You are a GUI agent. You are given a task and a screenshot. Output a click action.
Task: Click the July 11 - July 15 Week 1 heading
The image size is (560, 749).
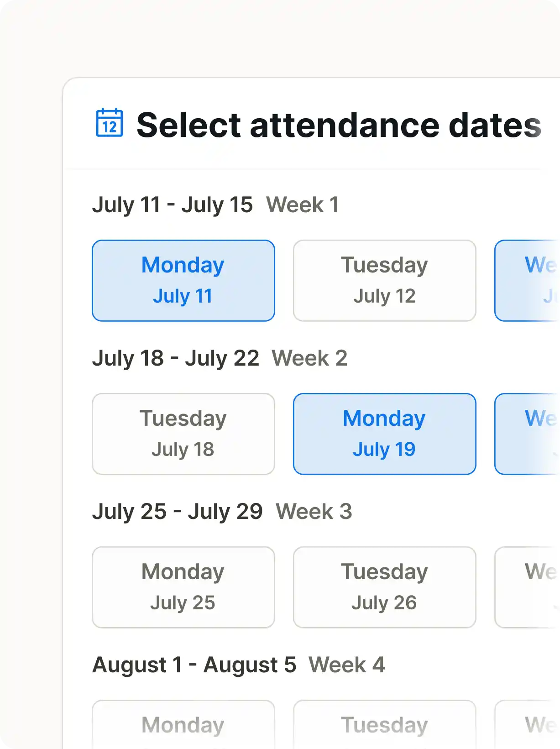pyautogui.click(x=173, y=205)
